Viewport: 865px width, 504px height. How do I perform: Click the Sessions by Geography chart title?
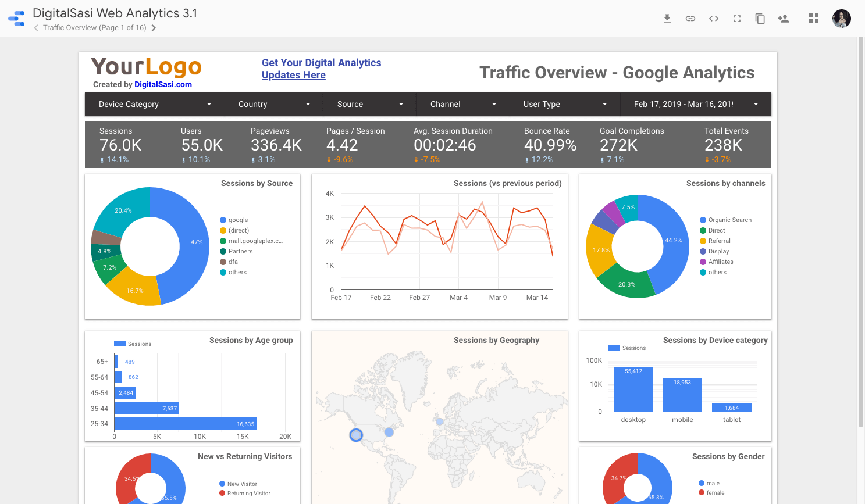(496, 341)
